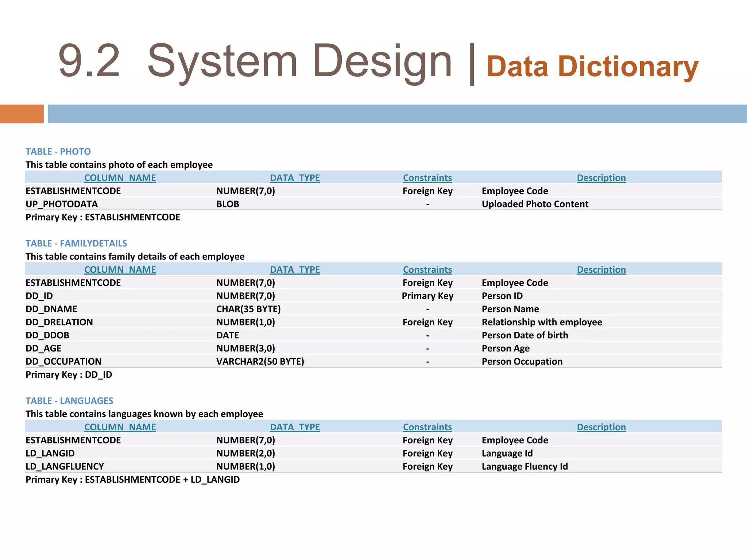Select the DD_DDOB column name cell
Image resolution: width=747 pixels, height=560 pixels.
point(47,335)
